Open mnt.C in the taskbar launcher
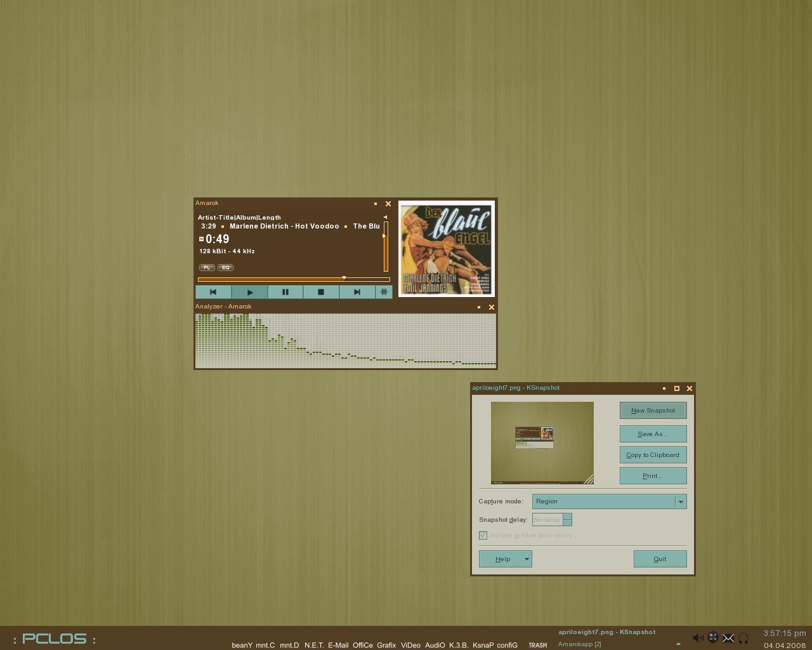Image resolution: width=812 pixels, height=650 pixels. pyautogui.click(x=265, y=645)
